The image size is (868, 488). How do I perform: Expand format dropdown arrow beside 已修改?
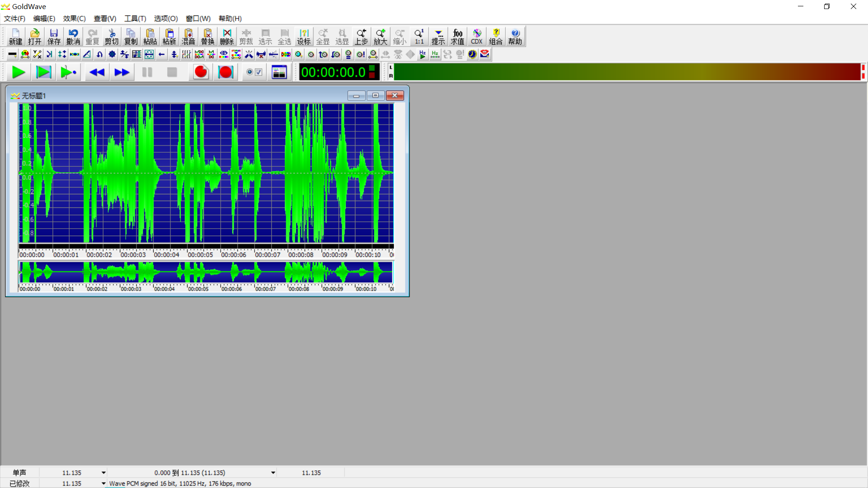[x=104, y=483]
